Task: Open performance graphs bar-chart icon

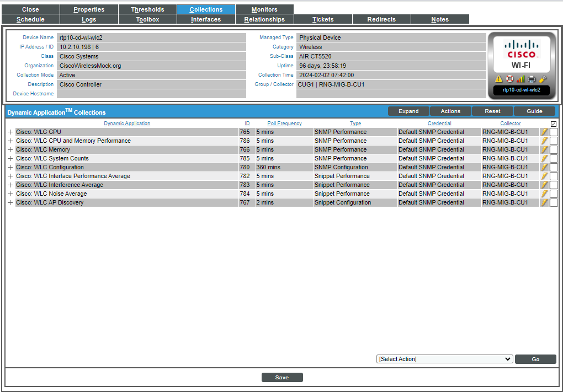Action: (x=520, y=79)
